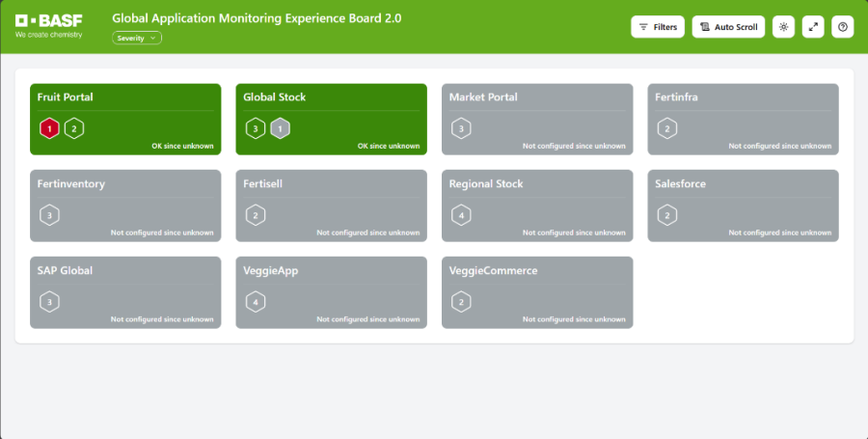Click the hexagon 4 badge in Regional Stock
The width and height of the screenshot is (868, 439).
461,215
